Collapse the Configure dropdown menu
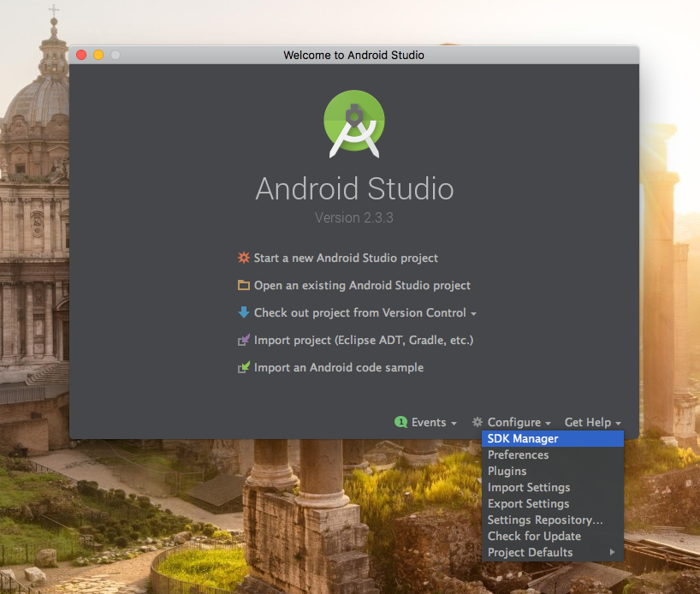This screenshot has width=700, height=594. pos(512,422)
